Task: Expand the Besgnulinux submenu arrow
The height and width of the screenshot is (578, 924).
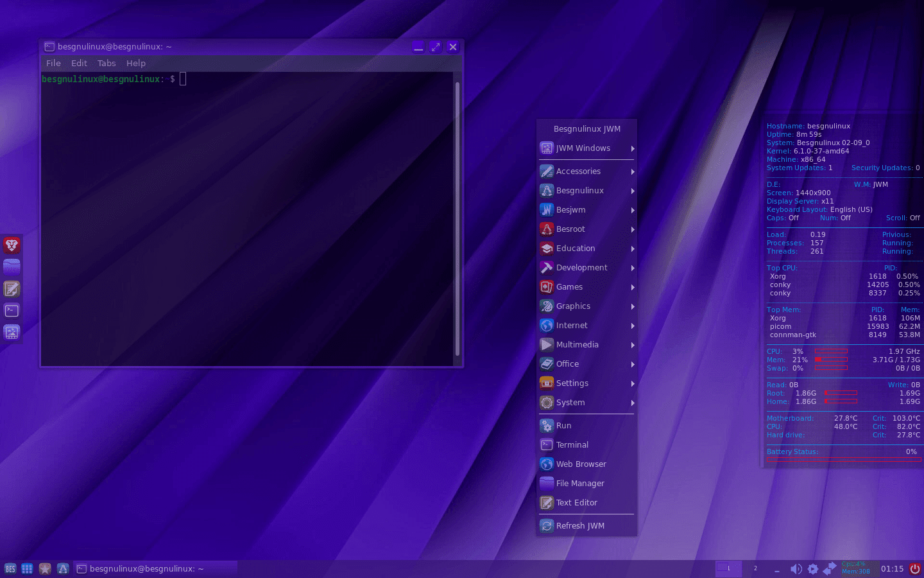Action: pos(633,191)
